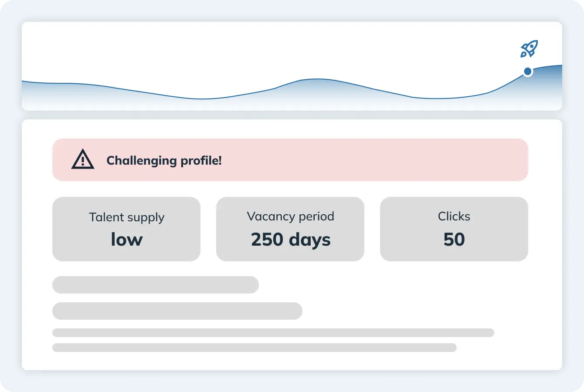Image resolution: width=584 pixels, height=392 pixels.
Task: Select the "250 days" value
Action: pos(290,240)
